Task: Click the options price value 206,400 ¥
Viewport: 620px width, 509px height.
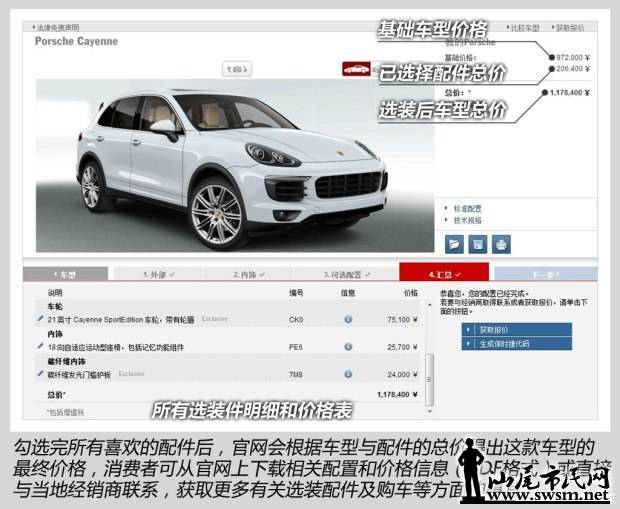Action: 573,69
